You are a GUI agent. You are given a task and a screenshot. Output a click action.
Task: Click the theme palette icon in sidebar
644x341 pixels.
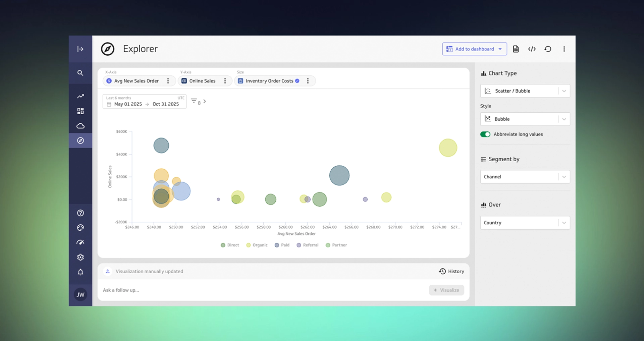point(80,228)
